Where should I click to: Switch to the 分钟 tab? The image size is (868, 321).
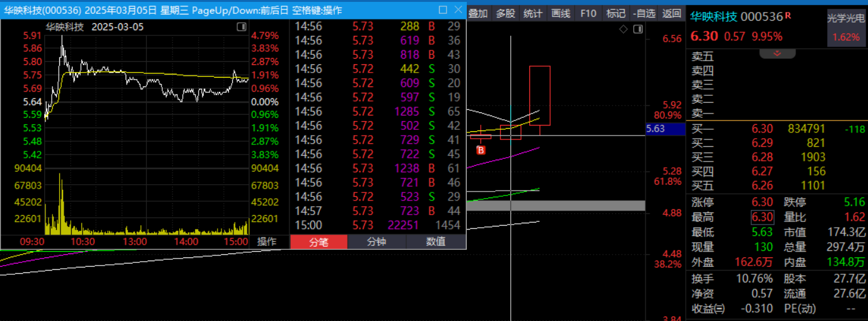377,242
